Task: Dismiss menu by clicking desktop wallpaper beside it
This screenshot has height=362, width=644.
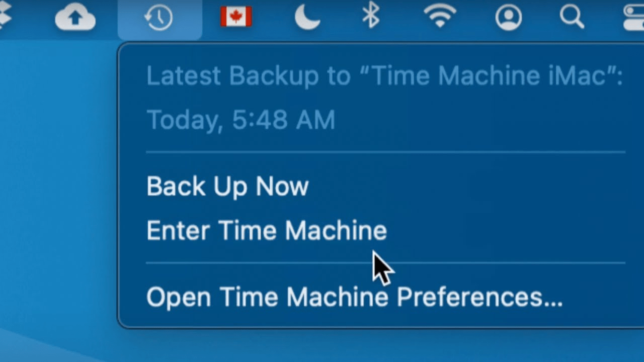Action: [55, 176]
